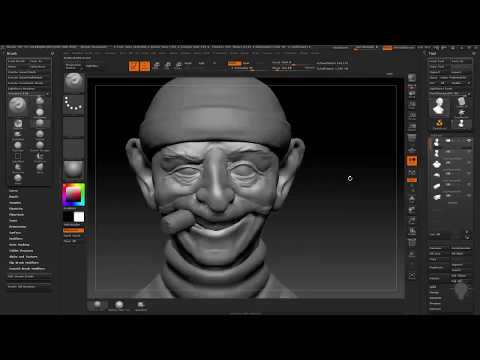The width and height of the screenshot is (480, 360).
Task: Open the Material sphere selector
Action: pos(74,169)
